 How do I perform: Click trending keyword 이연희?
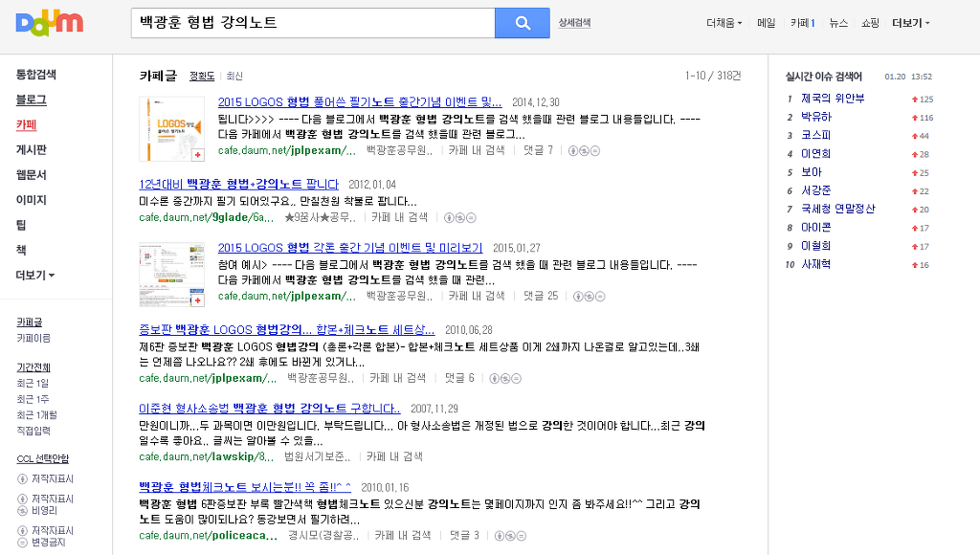click(816, 154)
